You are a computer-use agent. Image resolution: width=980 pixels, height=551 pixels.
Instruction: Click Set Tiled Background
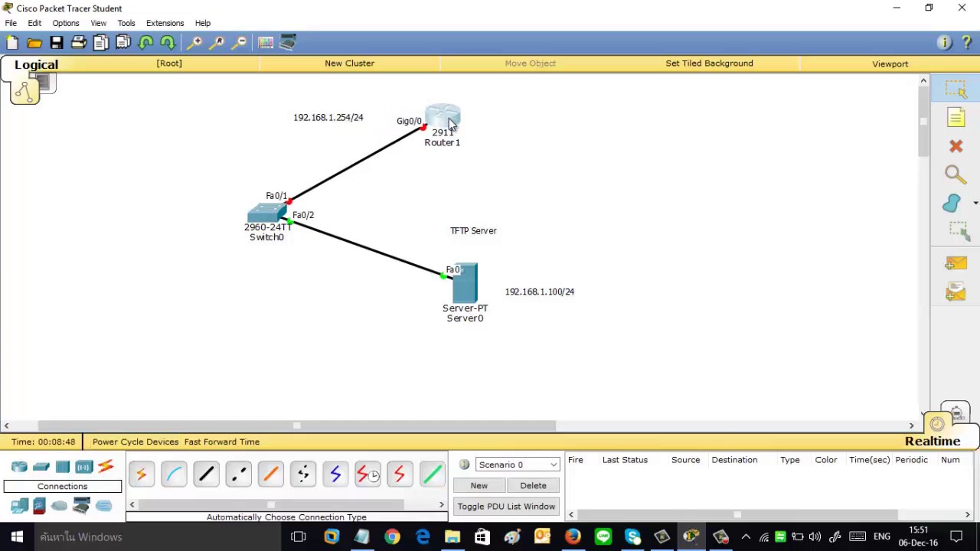[x=709, y=64]
